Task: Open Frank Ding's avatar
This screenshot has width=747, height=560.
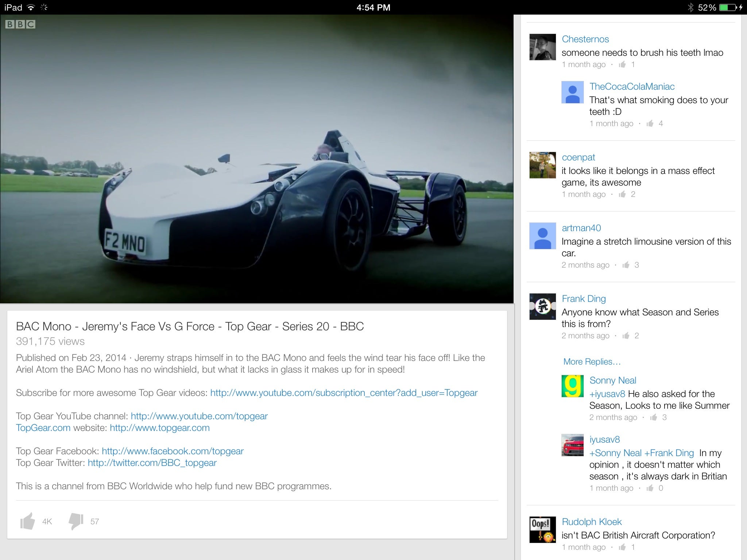Action: pos(543,307)
